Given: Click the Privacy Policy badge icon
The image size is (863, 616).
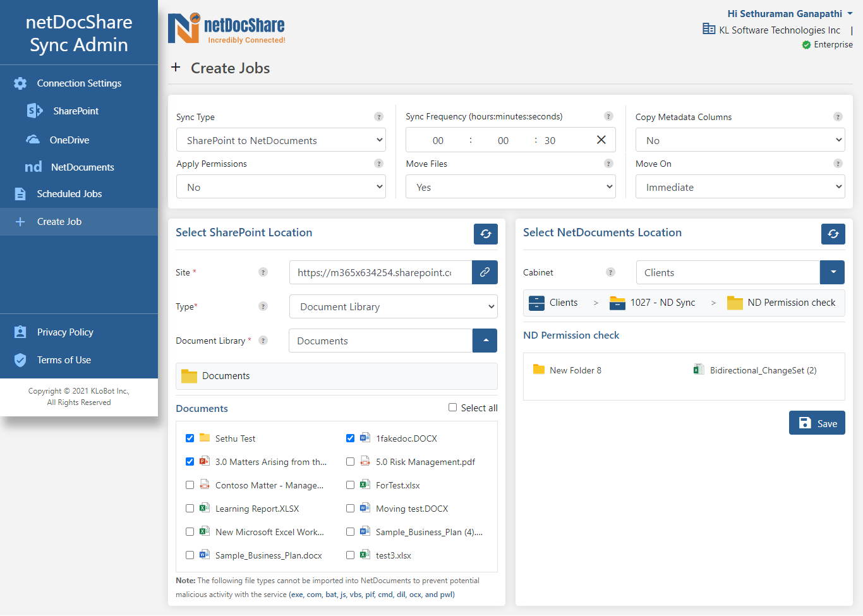Looking at the screenshot, I should click(20, 332).
